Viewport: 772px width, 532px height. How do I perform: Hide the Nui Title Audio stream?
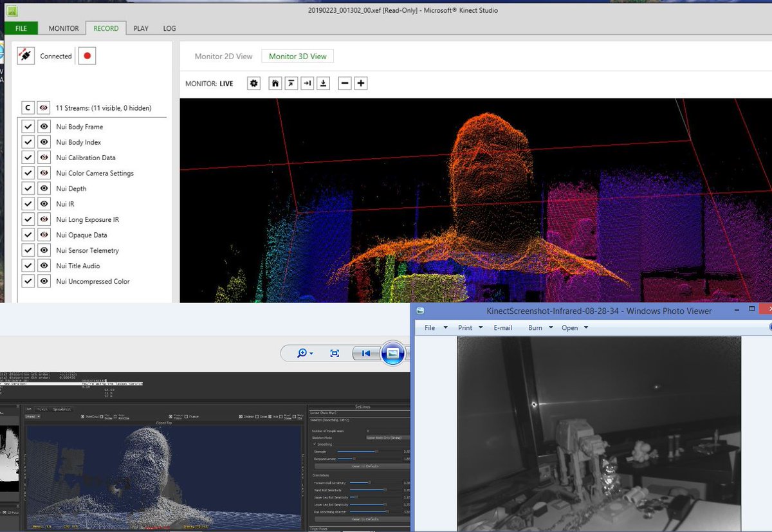point(44,266)
